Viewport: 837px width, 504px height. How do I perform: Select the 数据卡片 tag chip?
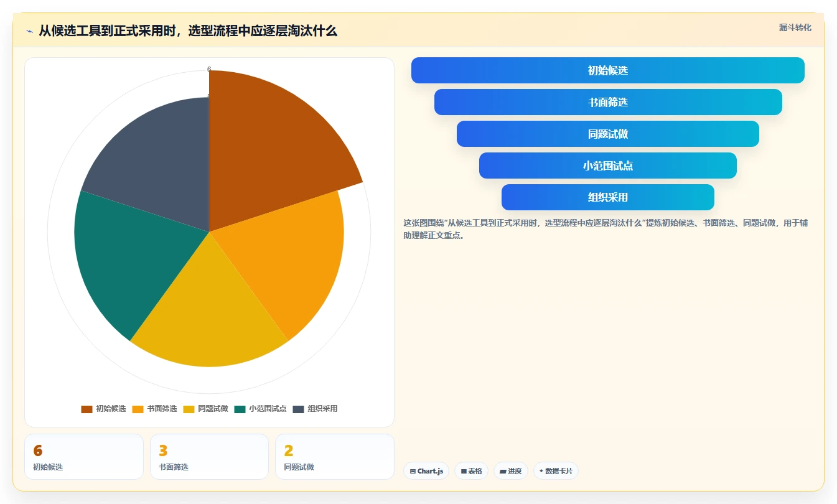(x=556, y=471)
